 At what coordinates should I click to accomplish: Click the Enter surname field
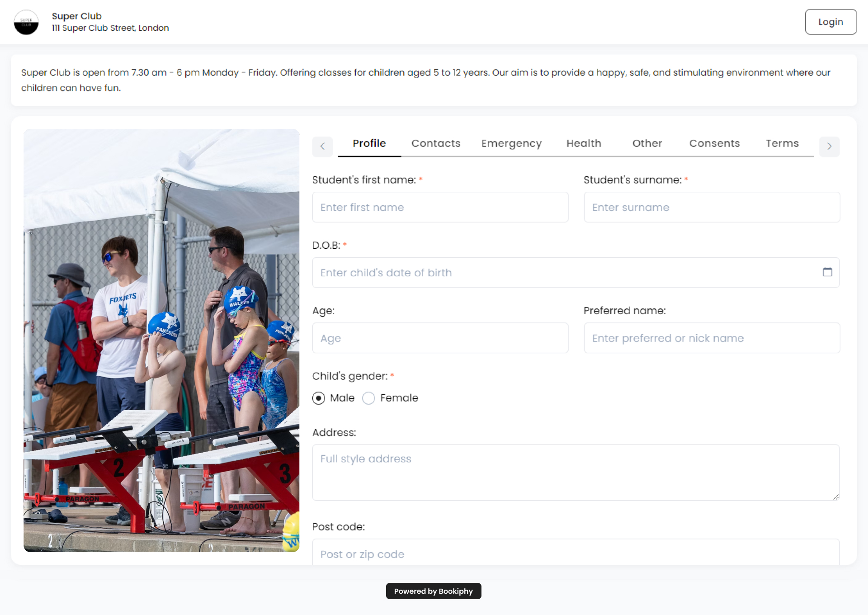pos(712,207)
